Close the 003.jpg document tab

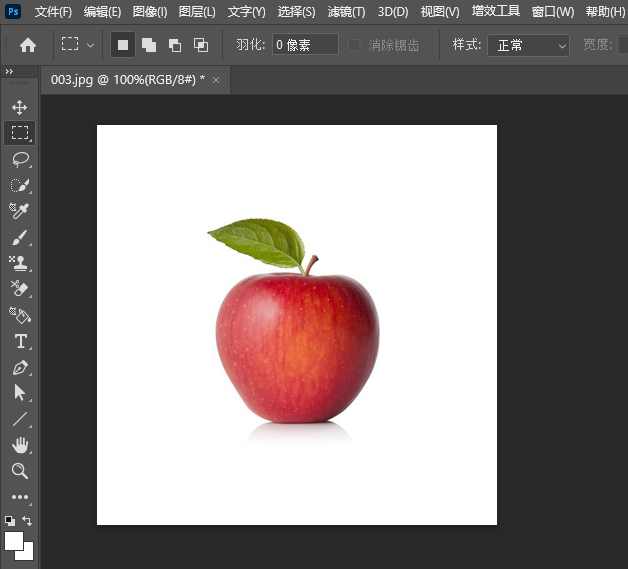click(216, 79)
